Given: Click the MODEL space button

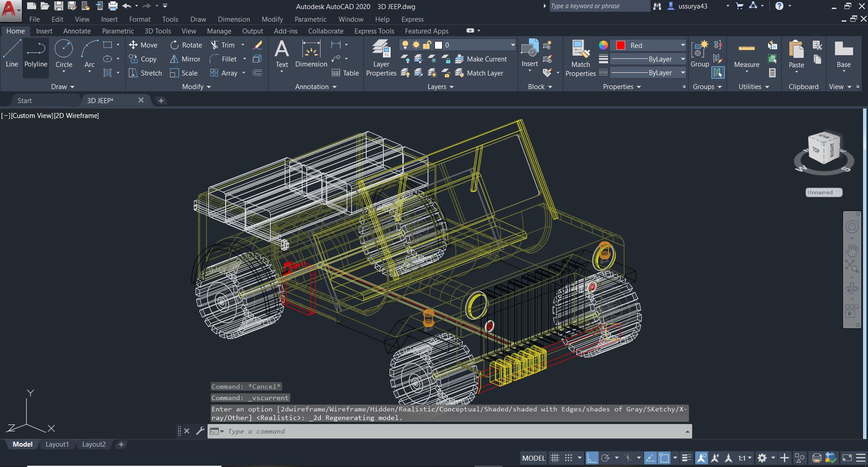Looking at the screenshot, I should [533, 458].
